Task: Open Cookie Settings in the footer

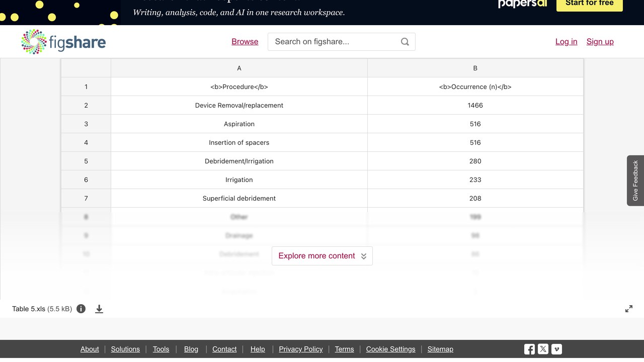Action: pyautogui.click(x=391, y=349)
